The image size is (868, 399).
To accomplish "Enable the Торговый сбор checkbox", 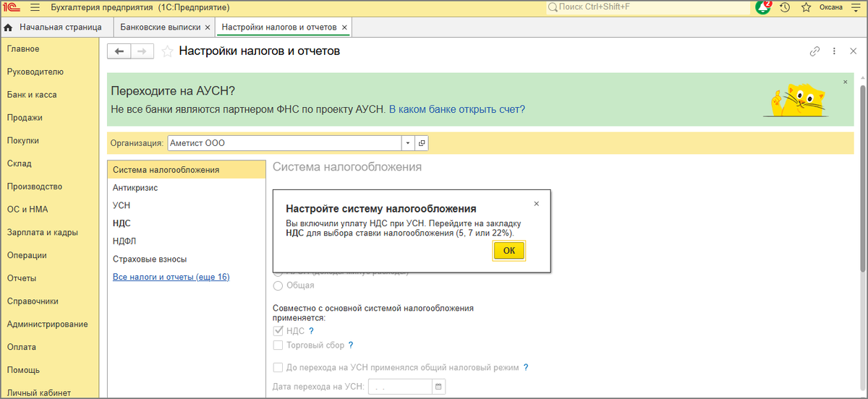I will pos(278,346).
